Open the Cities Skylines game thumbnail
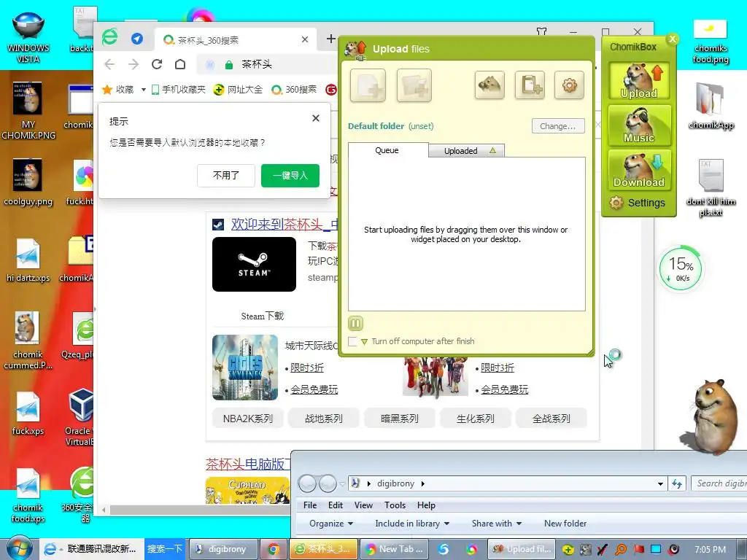This screenshot has height=560, width=747. [x=245, y=367]
